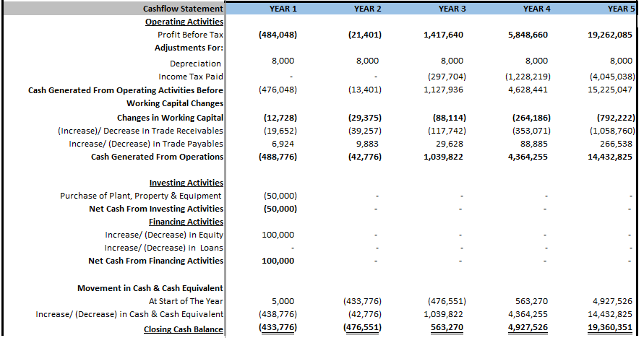This screenshot has width=644, height=338.
Task: Click the YEAR 3 column header
Action: (x=452, y=9)
